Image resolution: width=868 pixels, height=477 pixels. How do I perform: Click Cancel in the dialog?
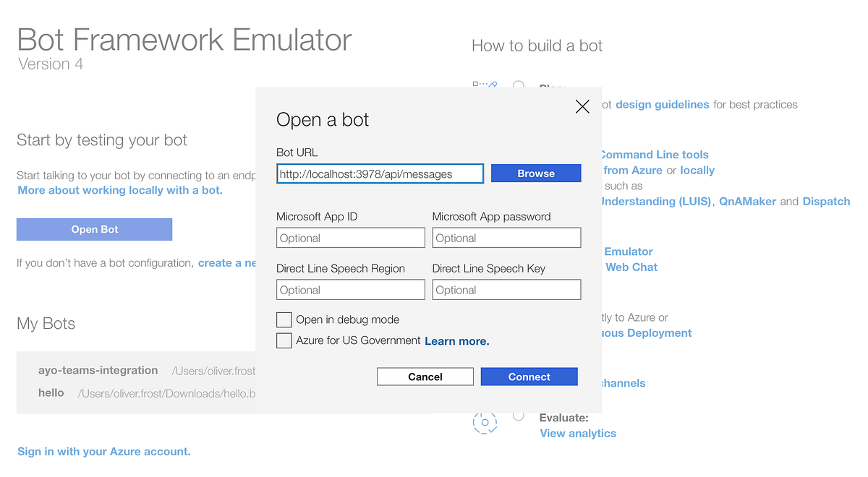point(425,377)
